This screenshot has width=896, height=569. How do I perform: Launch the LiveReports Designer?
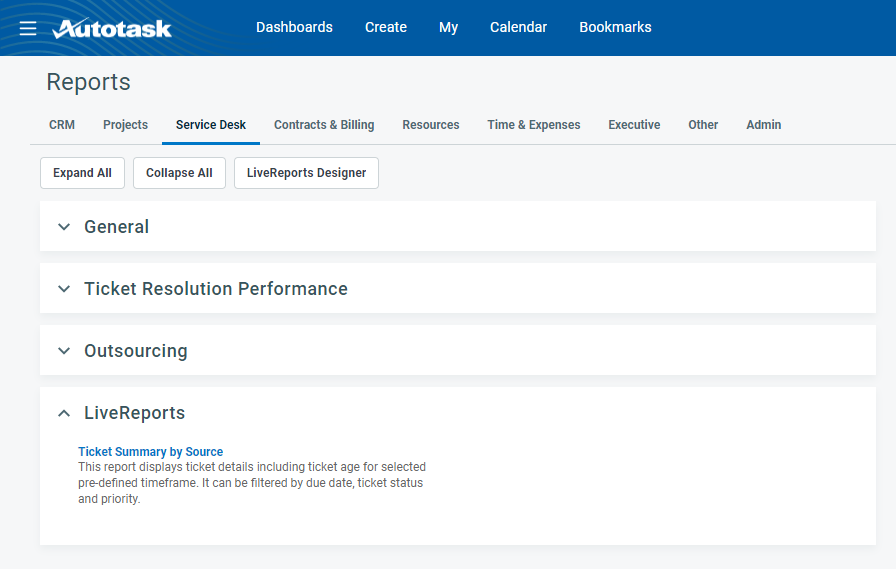point(306,173)
